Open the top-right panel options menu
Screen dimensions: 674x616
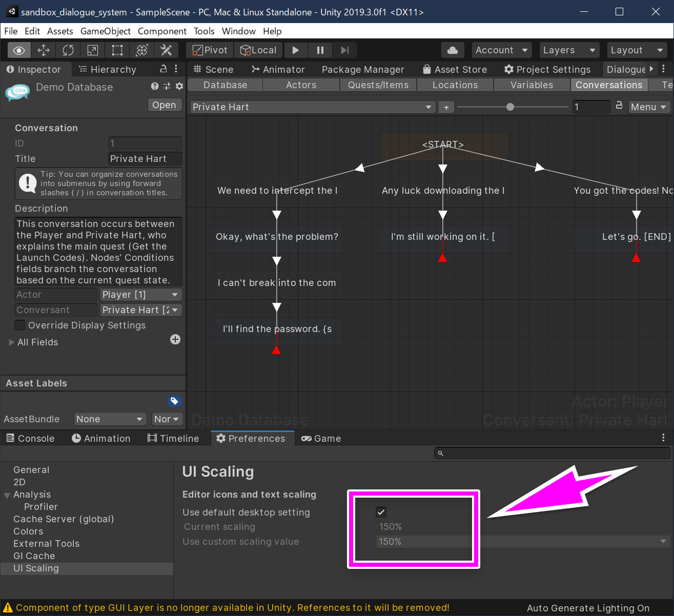663,69
